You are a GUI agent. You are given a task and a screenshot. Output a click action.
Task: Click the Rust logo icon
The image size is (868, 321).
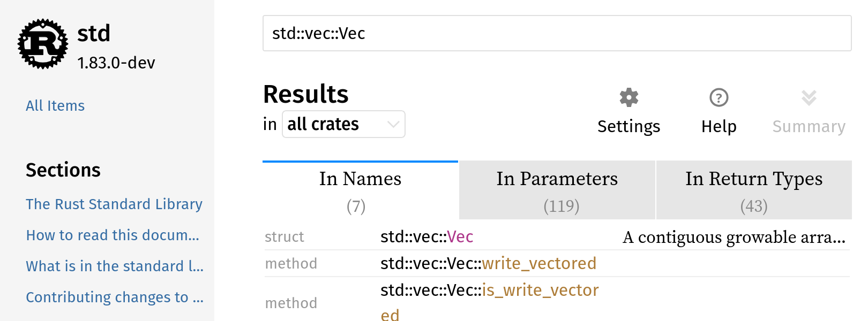43,44
